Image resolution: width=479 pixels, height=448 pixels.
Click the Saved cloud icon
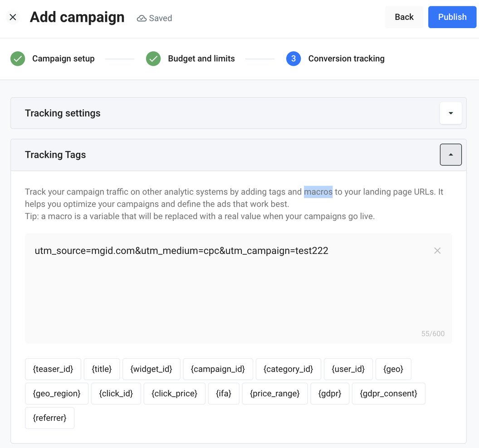pos(140,18)
